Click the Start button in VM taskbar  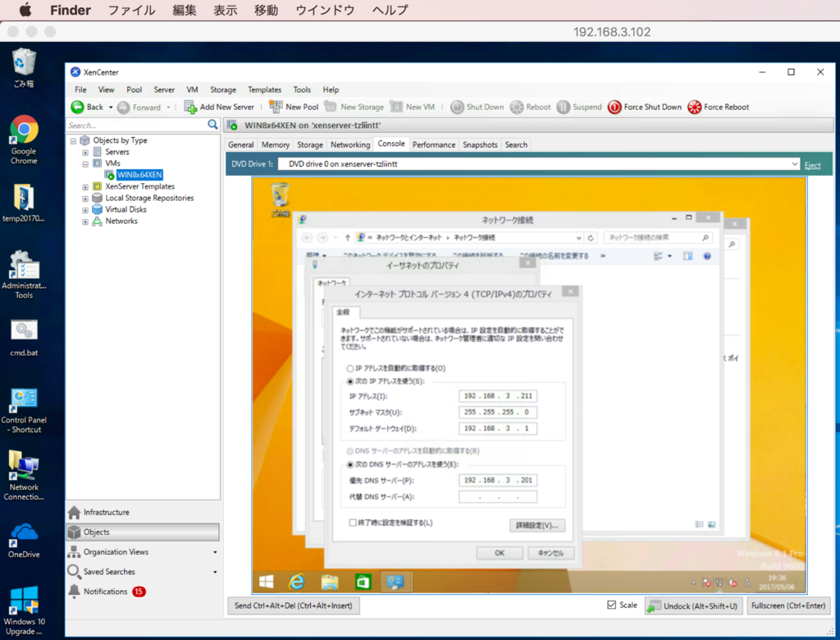267,582
